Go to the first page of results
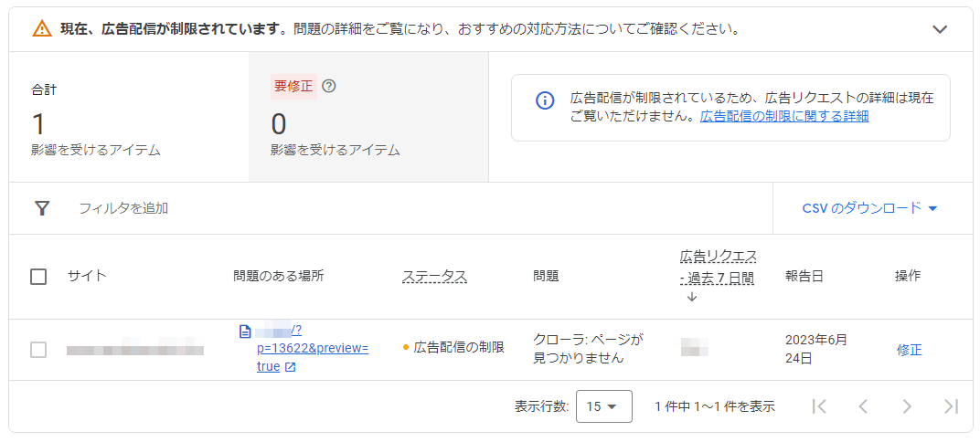Viewport: 980px width, 442px height. [x=819, y=406]
